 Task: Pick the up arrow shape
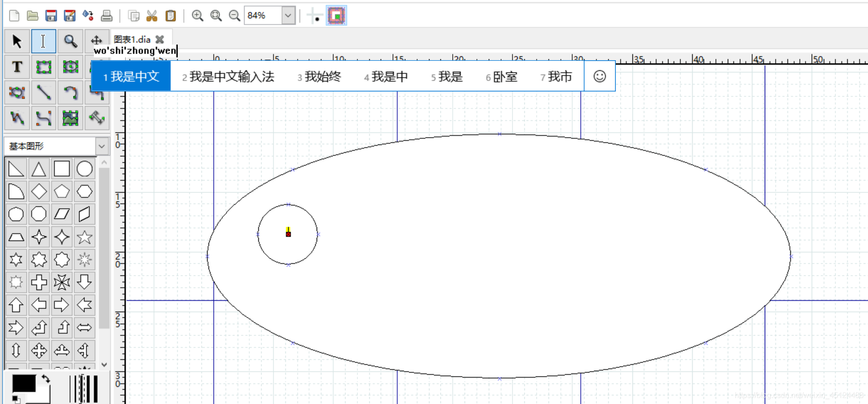[x=16, y=305]
